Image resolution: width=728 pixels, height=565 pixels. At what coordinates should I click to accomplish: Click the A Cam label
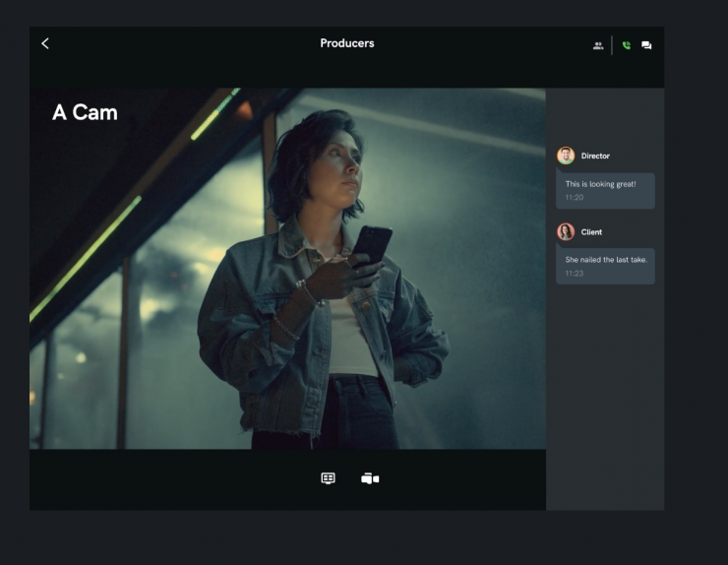point(85,112)
